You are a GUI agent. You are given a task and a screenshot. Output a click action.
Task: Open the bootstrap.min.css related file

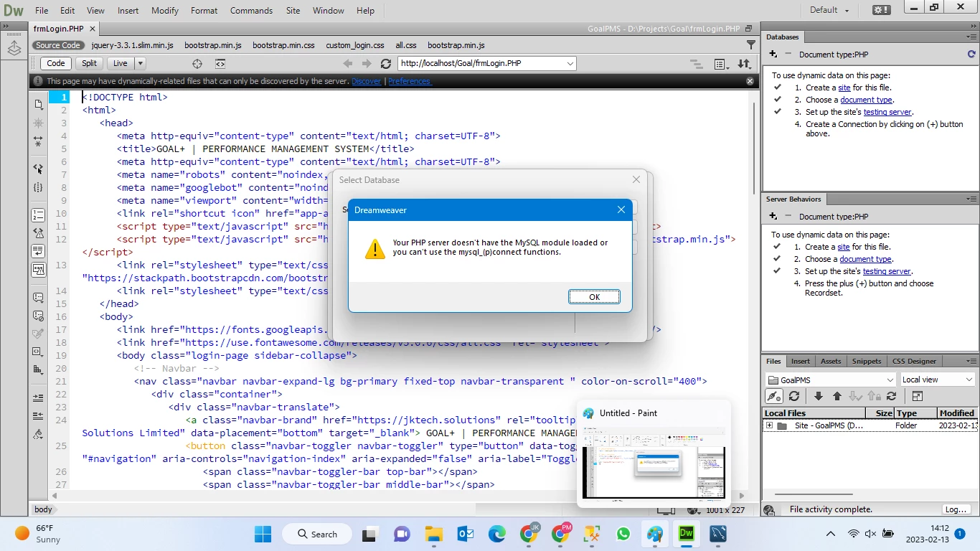point(283,45)
